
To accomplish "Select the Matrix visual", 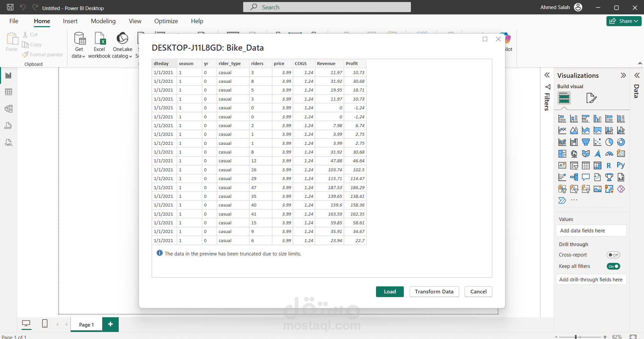I will (x=597, y=166).
